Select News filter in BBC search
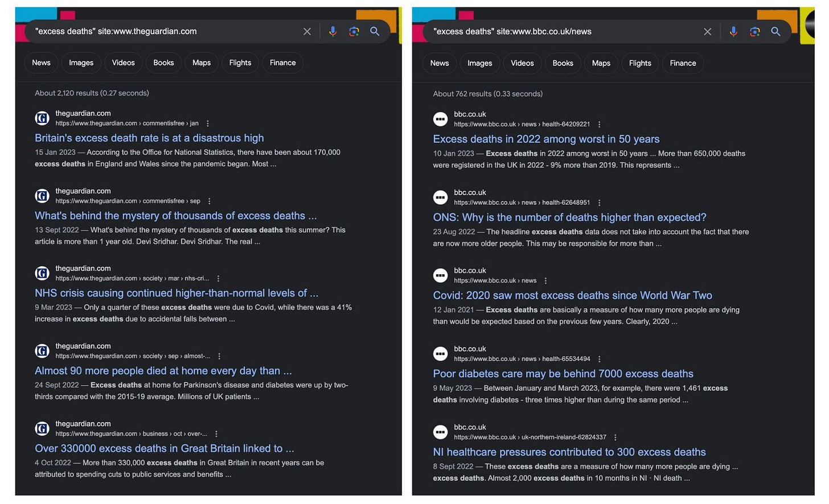Screen dimensions: 829x504 coord(439,63)
